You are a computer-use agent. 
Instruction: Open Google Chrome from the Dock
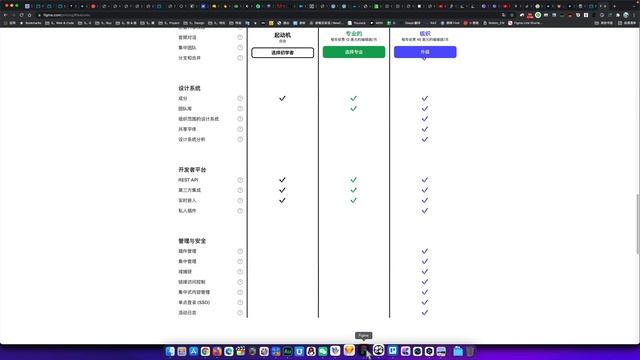click(205, 351)
